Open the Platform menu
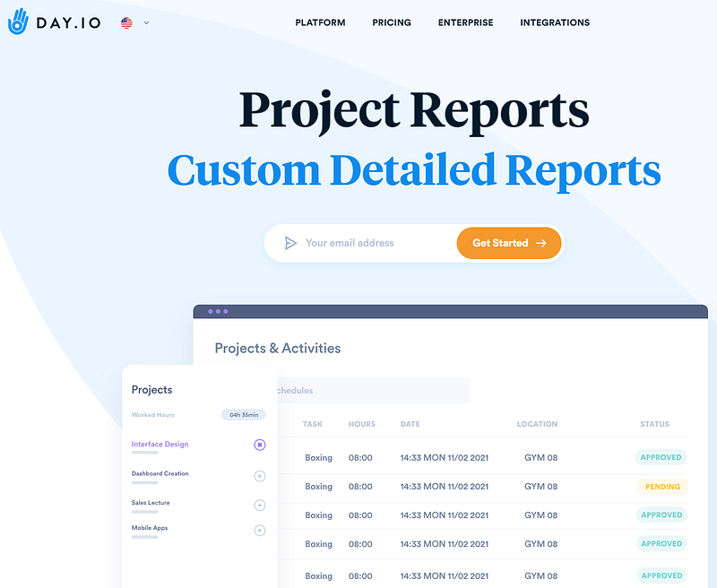Screen dimensions: 717x588 pos(320,22)
